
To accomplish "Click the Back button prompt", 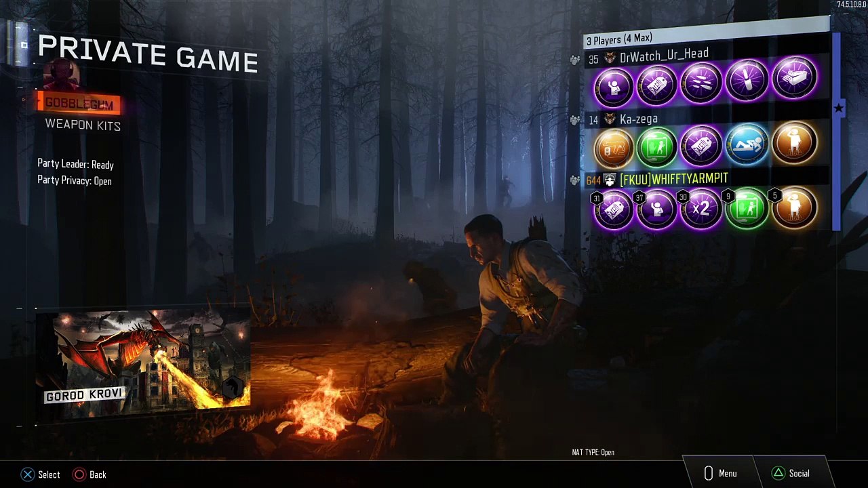I will pos(90,474).
